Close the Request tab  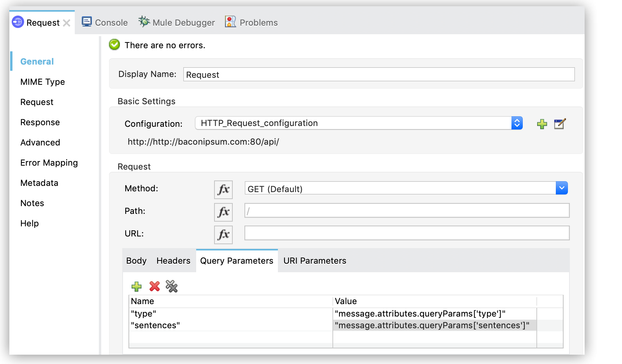coord(67,23)
